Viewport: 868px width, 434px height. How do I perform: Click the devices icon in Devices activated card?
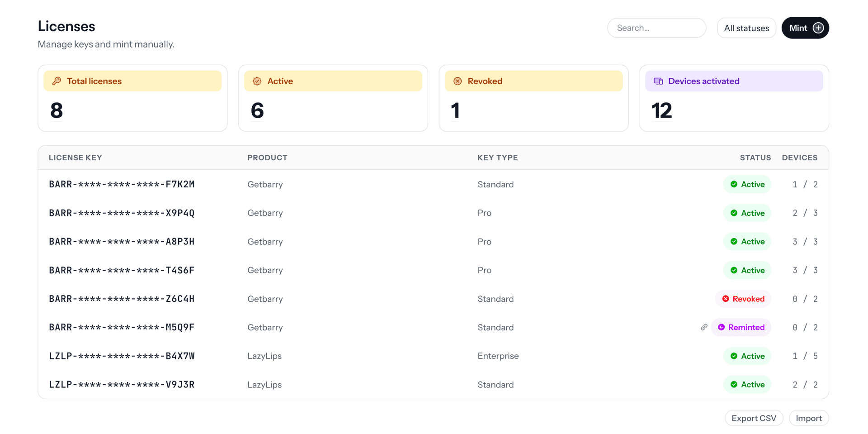(658, 81)
